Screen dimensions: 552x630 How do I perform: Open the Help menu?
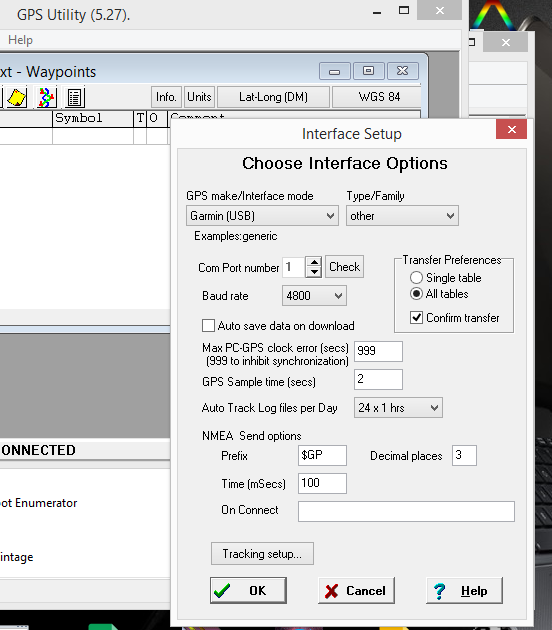[20, 40]
